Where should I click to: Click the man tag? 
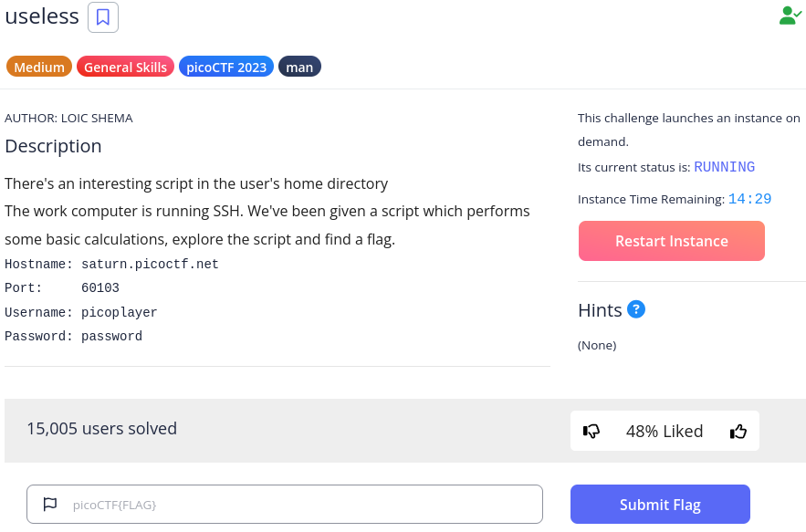pyautogui.click(x=299, y=67)
